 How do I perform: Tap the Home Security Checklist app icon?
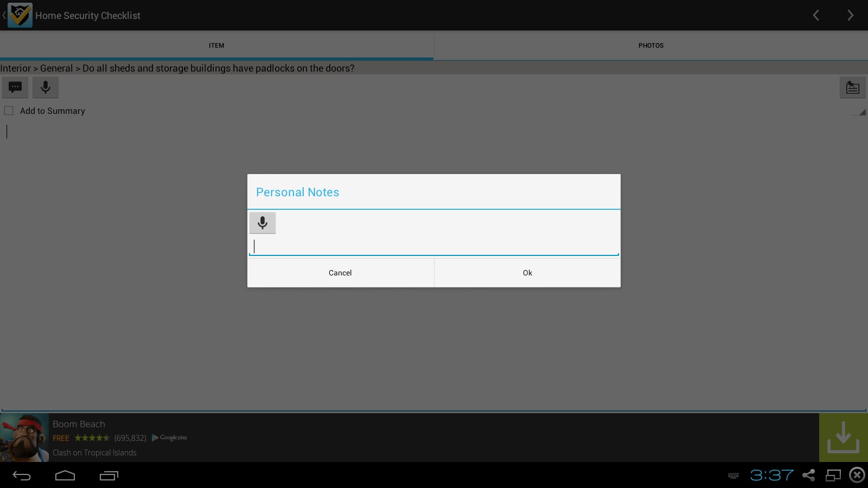point(20,15)
